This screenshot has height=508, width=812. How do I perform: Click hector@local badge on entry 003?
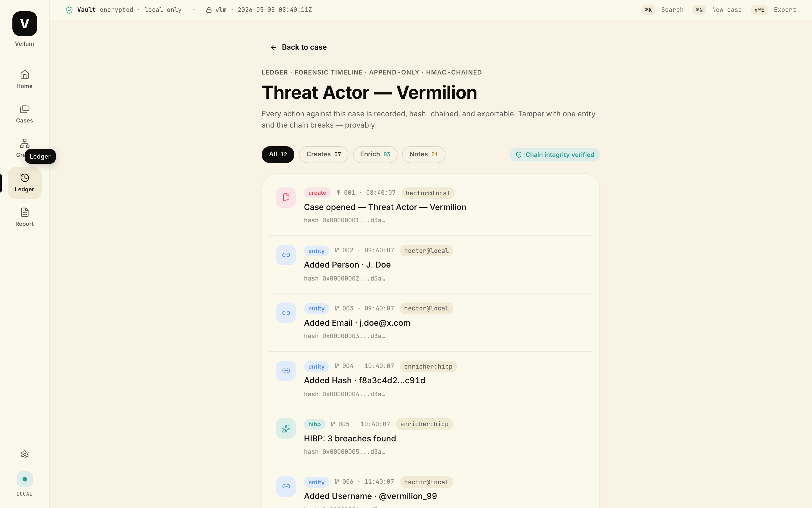[x=426, y=308]
